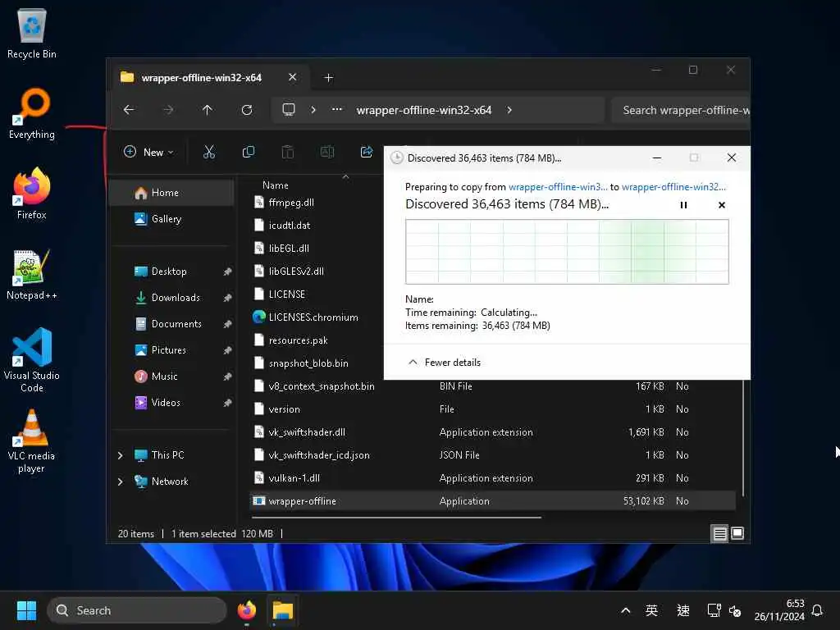Click the source folder link in copy dialog

[558, 187]
